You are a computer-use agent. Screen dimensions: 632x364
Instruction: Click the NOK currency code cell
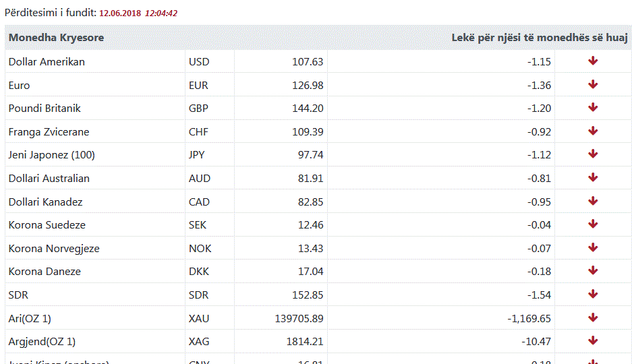(x=200, y=249)
